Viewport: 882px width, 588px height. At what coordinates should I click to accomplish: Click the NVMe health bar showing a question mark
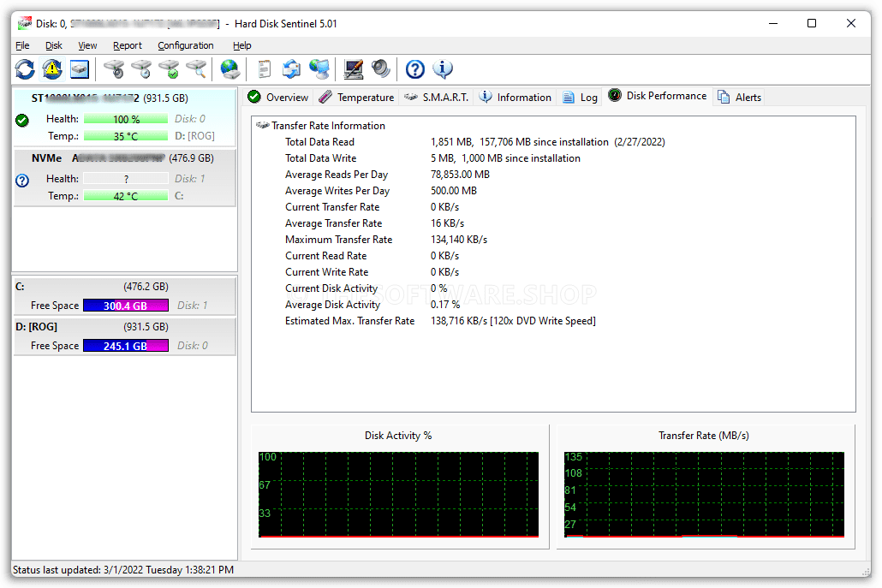[126, 179]
